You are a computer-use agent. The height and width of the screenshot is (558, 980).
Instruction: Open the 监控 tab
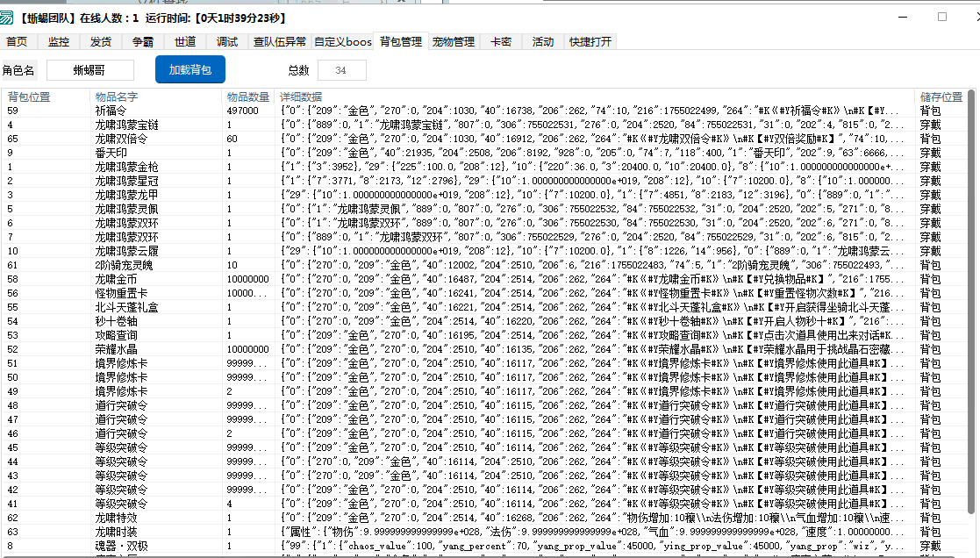tap(59, 41)
